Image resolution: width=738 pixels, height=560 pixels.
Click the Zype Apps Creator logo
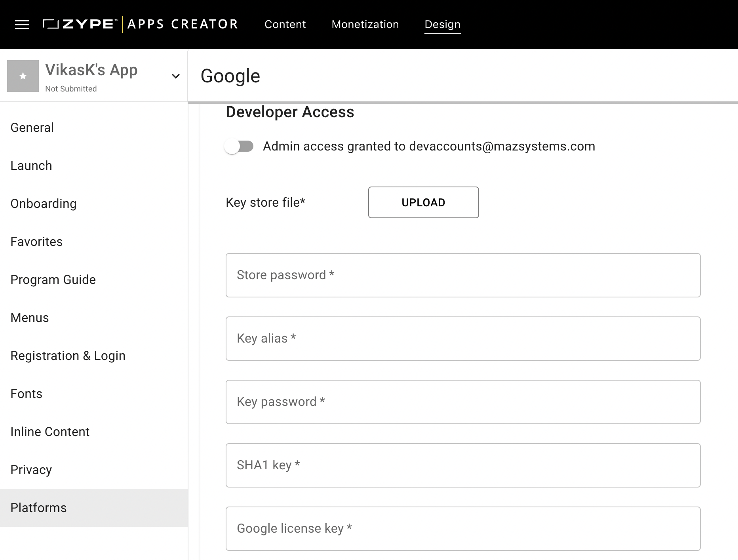click(x=140, y=24)
